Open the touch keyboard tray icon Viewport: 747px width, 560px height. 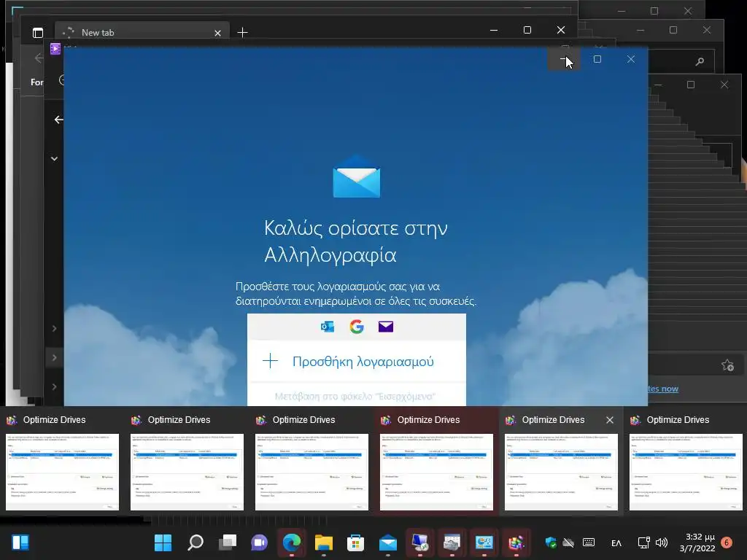click(589, 542)
